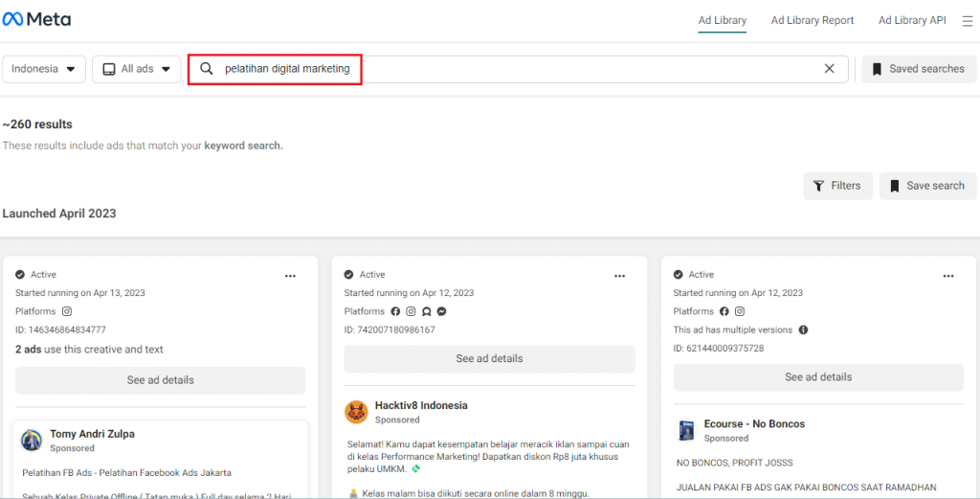Open the hamburger menu icon
The height and width of the screenshot is (499, 980).
tap(967, 21)
